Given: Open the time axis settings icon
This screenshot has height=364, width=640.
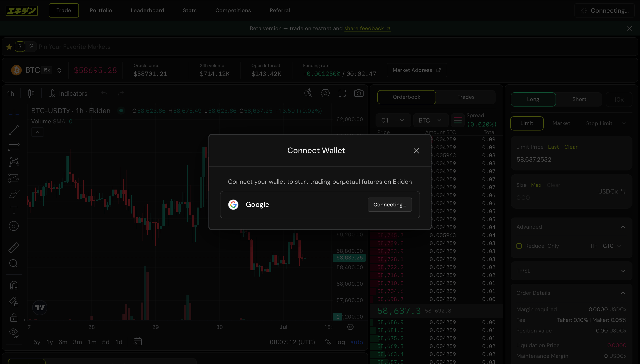Looking at the screenshot, I should (350, 327).
